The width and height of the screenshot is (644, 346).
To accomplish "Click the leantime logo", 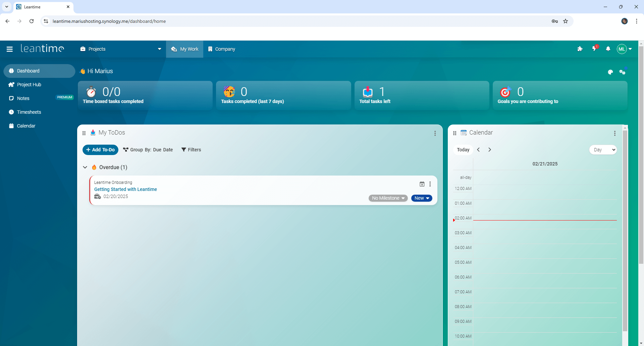I will pyautogui.click(x=42, y=49).
